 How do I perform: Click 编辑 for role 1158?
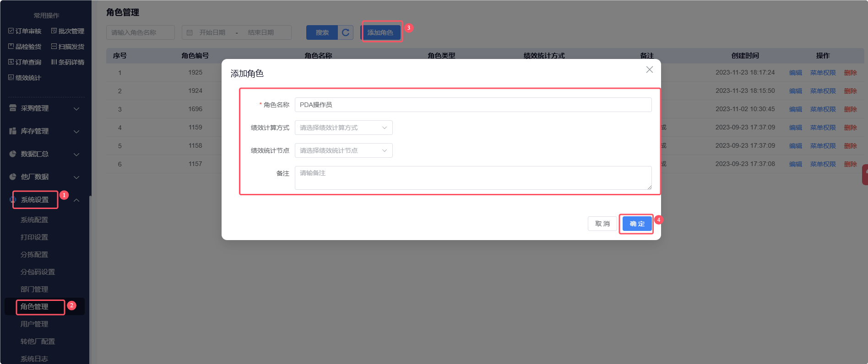pos(796,146)
